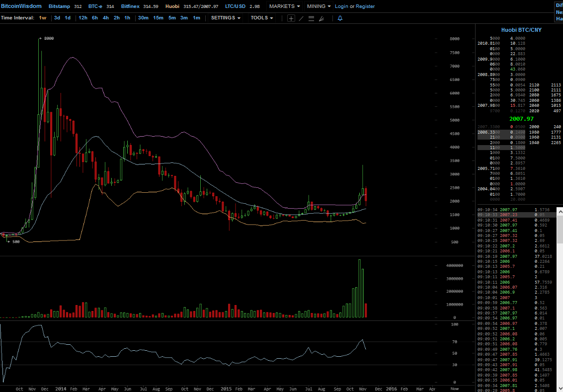
Task: Switch to the 12h time interval
Action: tap(83, 17)
